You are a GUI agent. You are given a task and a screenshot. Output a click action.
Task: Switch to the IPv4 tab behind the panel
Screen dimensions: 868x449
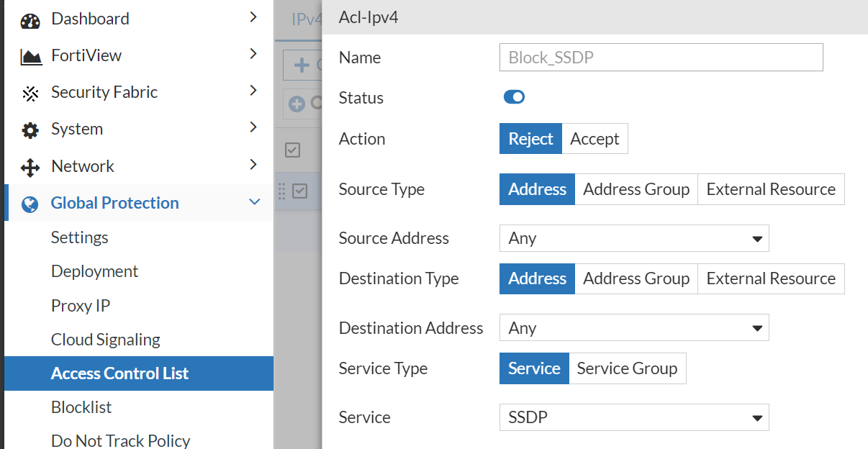coord(305,19)
